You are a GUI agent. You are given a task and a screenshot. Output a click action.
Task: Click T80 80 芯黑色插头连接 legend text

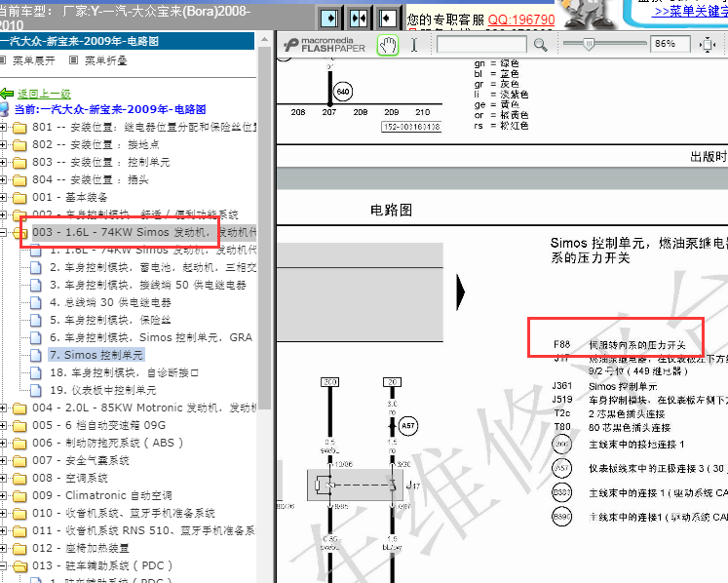tap(612, 427)
